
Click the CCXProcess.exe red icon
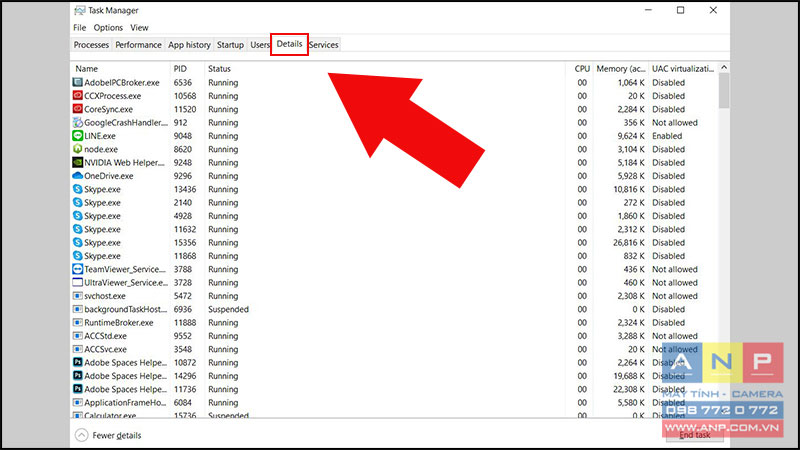(78, 95)
